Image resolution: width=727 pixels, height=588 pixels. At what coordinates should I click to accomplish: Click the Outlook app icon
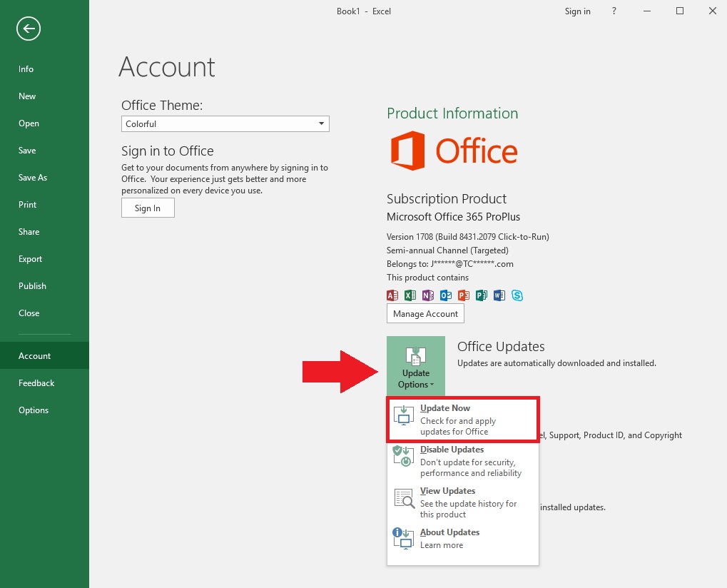pos(446,295)
